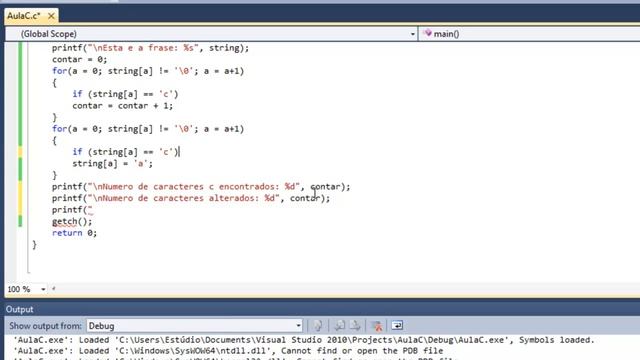Open the main() member dropdown
The height and width of the screenshot is (360, 640).
click(529, 34)
